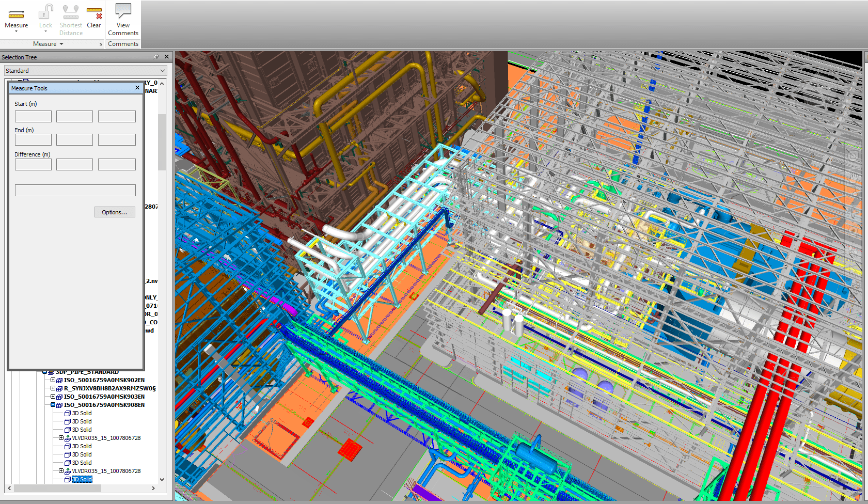Choose the Orbit tool on the navigation bar
The height and width of the screenshot is (504, 868).
pyautogui.click(x=854, y=212)
